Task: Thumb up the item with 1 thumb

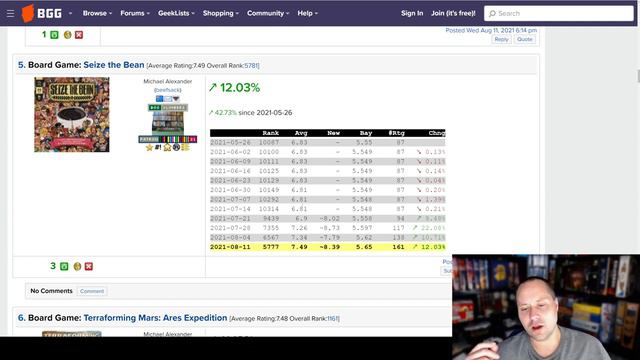Action: pos(54,35)
